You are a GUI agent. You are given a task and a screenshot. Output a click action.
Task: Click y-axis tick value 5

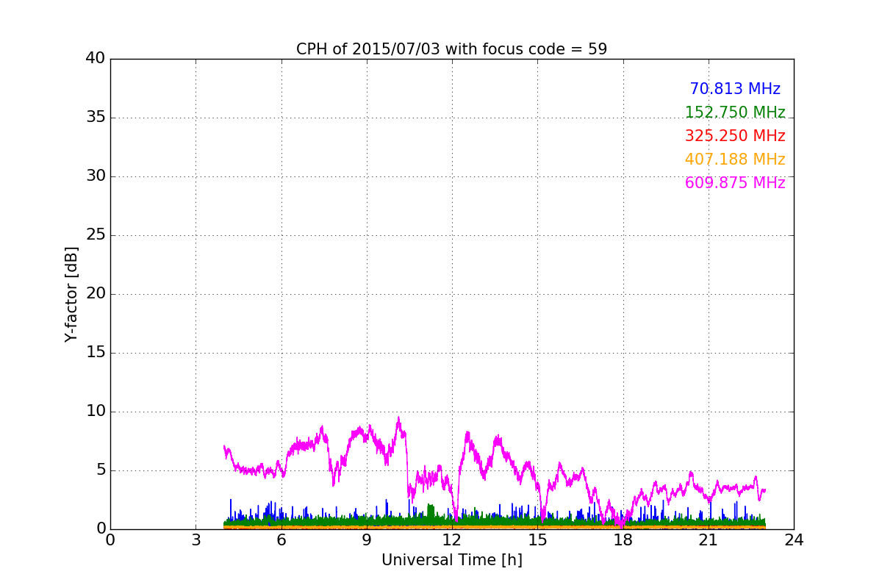(100, 470)
